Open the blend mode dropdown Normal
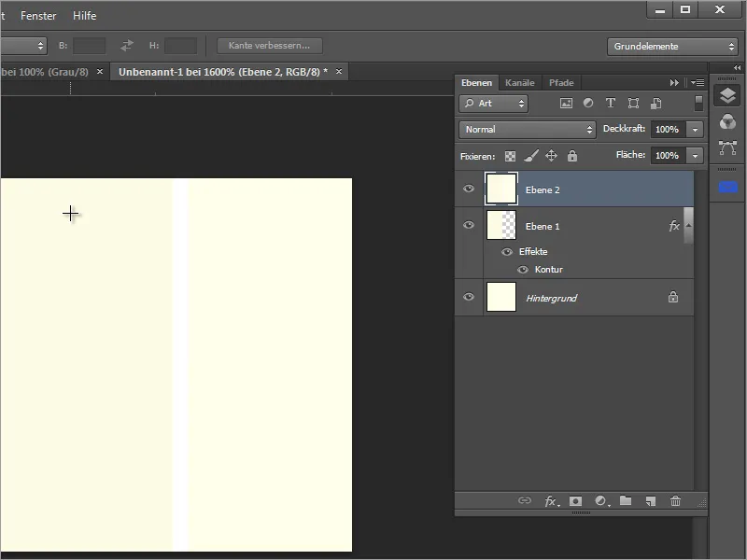 point(528,130)
